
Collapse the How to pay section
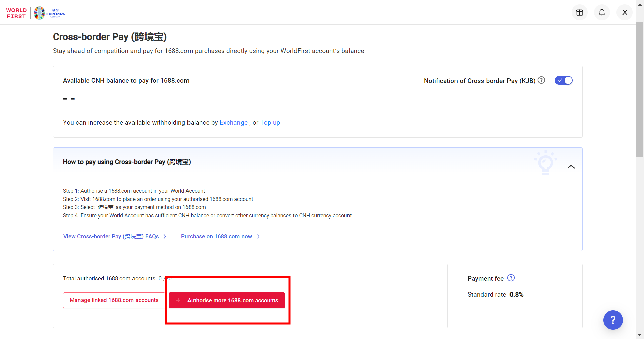(x=571, y=167)
